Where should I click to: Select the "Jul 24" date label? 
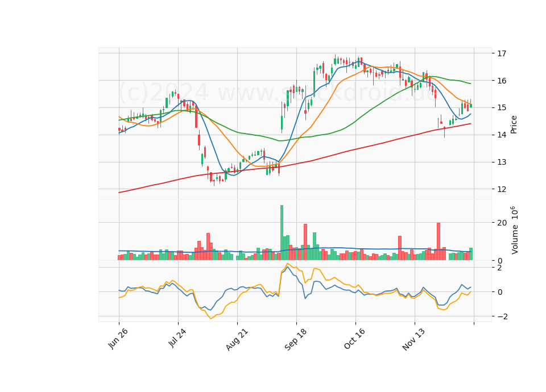(177, 337)
